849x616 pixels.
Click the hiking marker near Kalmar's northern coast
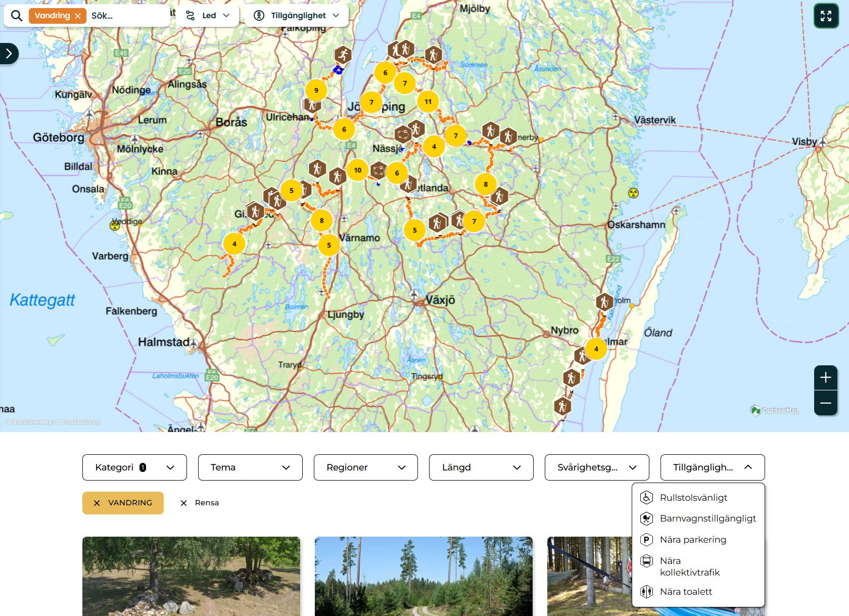[x=604, y=302]
